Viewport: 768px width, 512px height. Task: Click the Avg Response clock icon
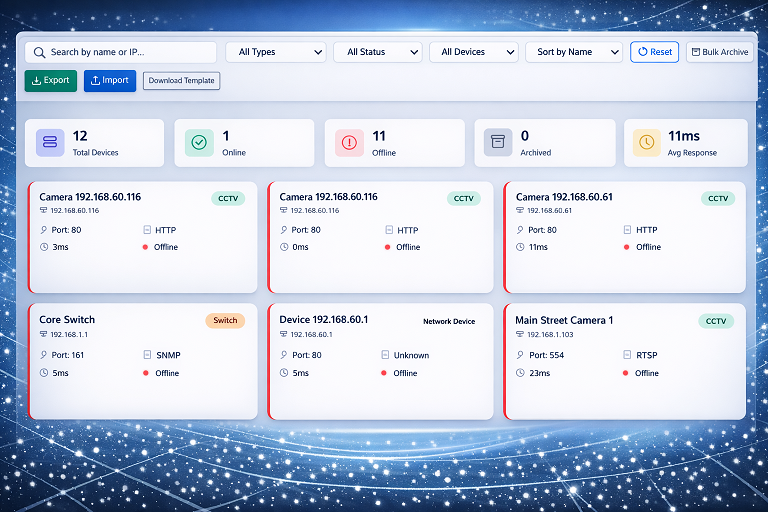click(647, 143)
